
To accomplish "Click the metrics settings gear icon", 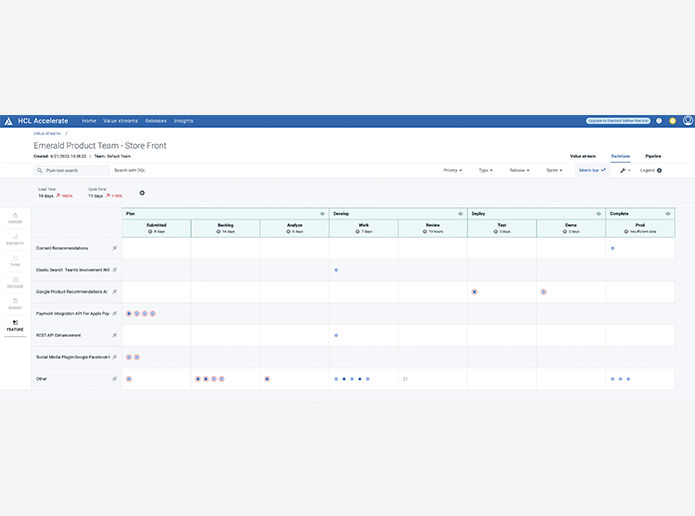I will pyautogui.click(x=142, y=193).
